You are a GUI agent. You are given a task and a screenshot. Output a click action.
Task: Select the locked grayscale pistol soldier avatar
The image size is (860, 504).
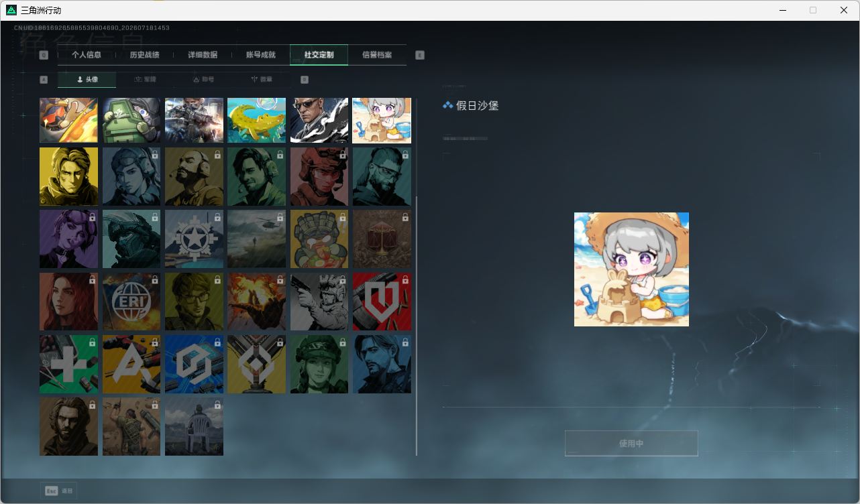(319, 302)
